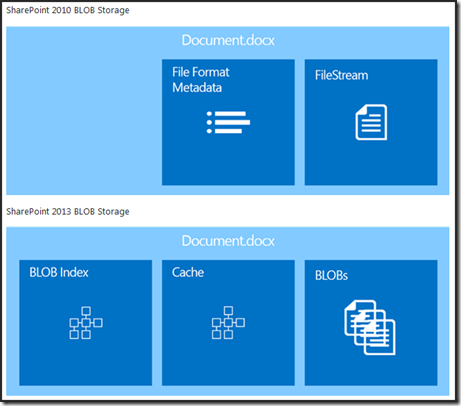Image resolution: width=461 pixels, height=406 pixels.
Task: Click the 'SharePoint 2013 BLOB Storage' heading
Action: pyautogui.click(x=68, y=212)
